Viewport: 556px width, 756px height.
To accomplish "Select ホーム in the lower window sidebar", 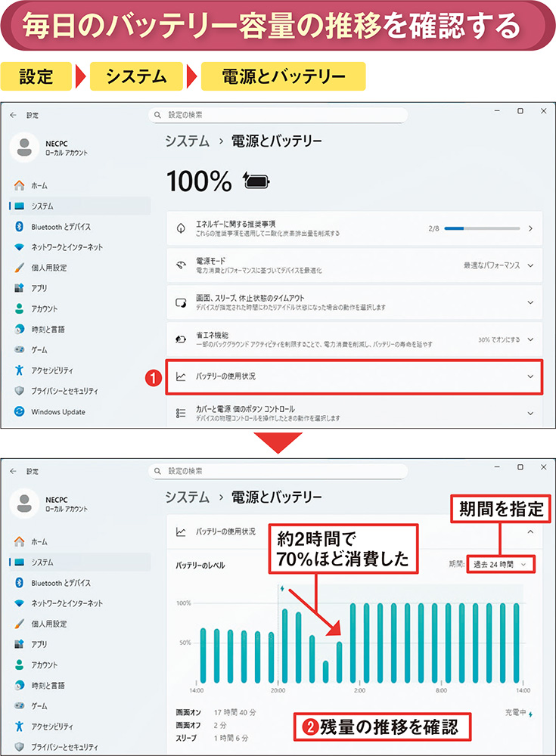I will pos(79,541).
